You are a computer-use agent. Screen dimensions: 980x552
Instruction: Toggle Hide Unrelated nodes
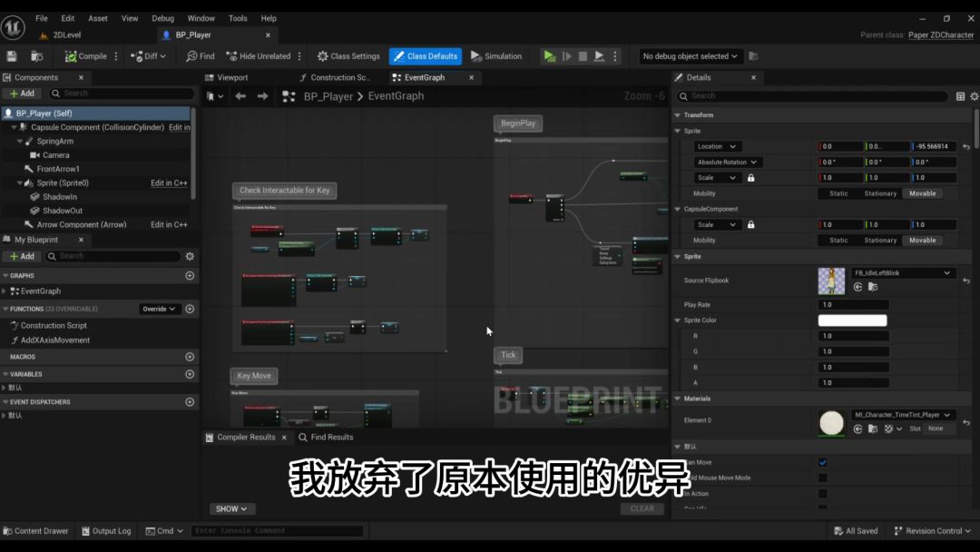click(x=258, y=56)
